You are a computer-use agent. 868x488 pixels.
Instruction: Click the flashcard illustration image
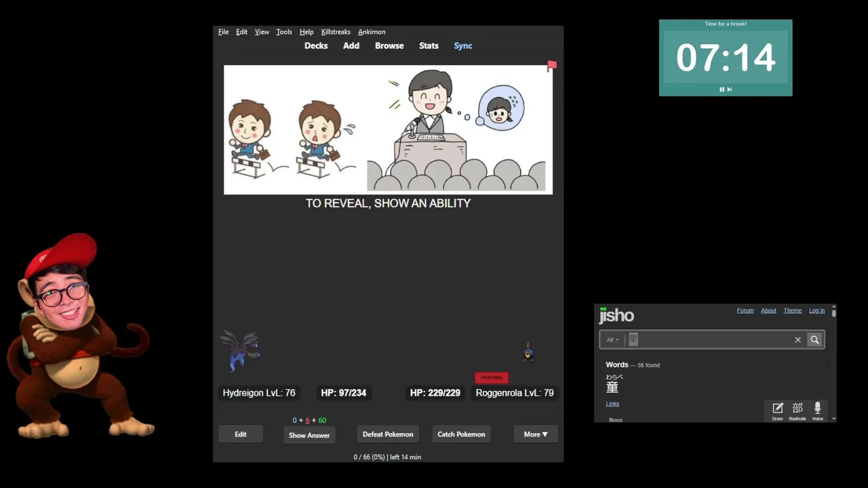pos(388,129)
